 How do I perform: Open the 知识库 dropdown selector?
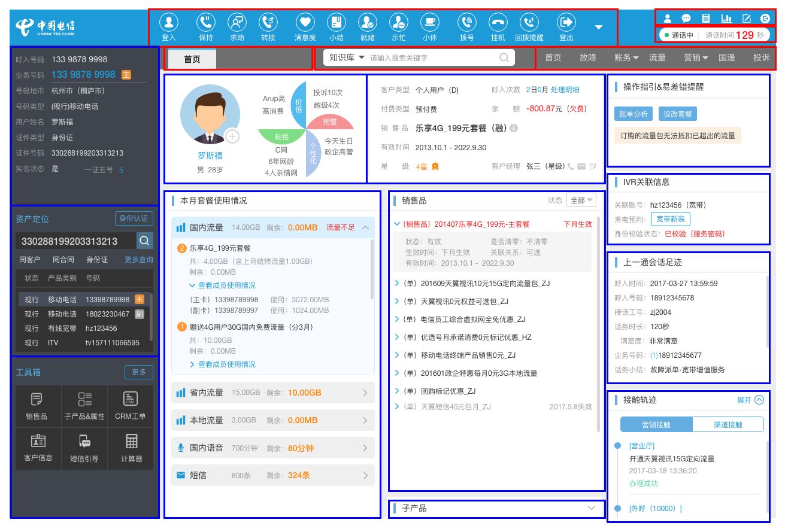point(347,57)
